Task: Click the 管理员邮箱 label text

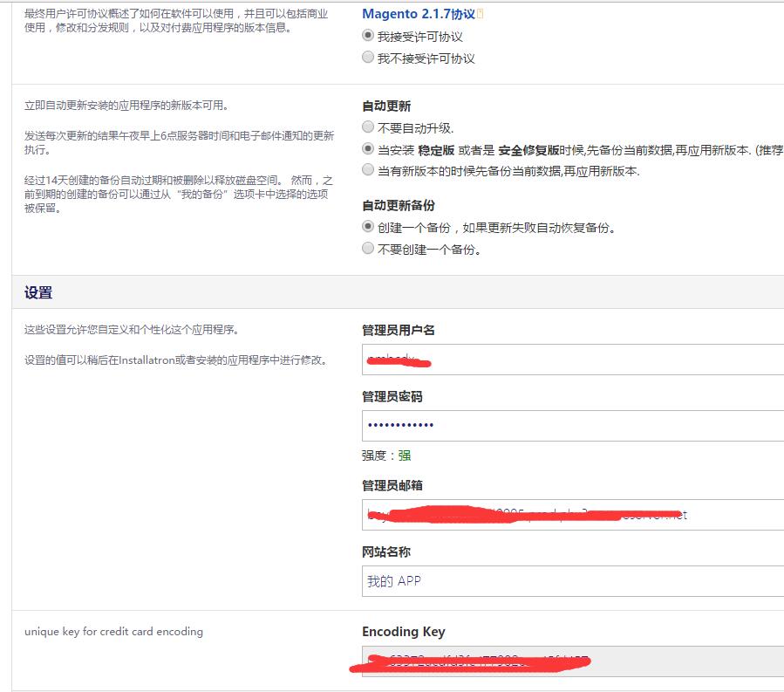Action: pos(392,485)
